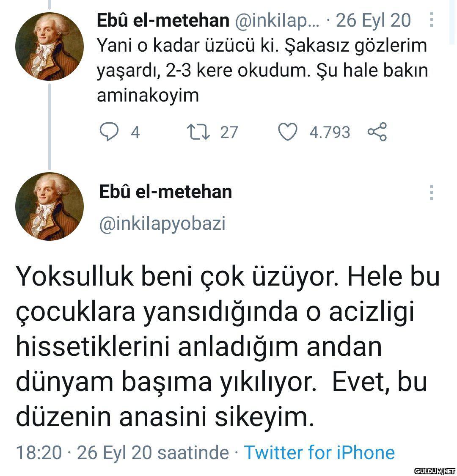View the 4.793 likes count

click(x=330, y=132)
